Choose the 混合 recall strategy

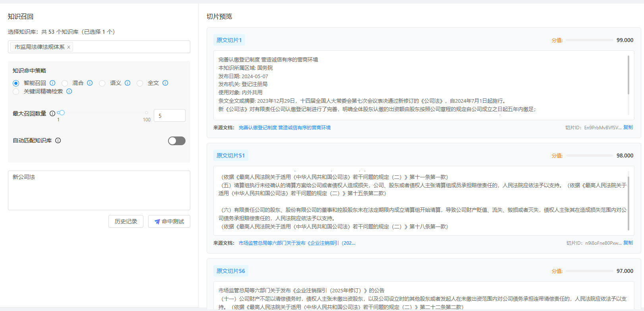[x=65, y=83]
